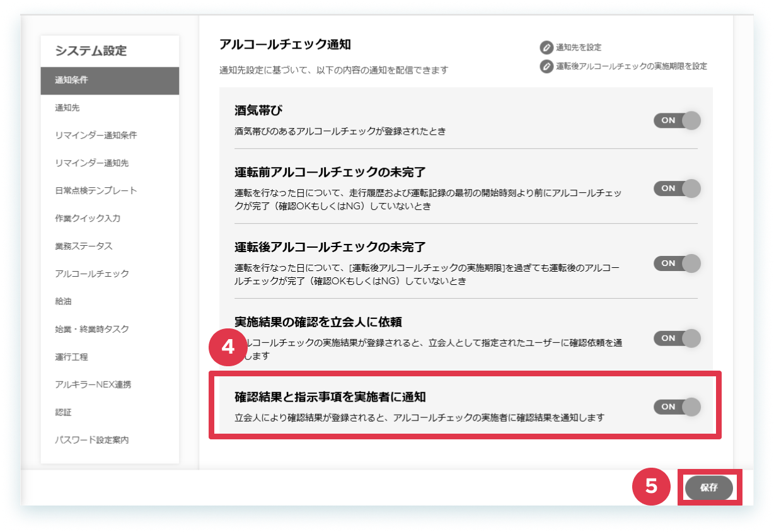Select 通知条件 in the system settings menu
774x532 pixels.
pos(110,81)
